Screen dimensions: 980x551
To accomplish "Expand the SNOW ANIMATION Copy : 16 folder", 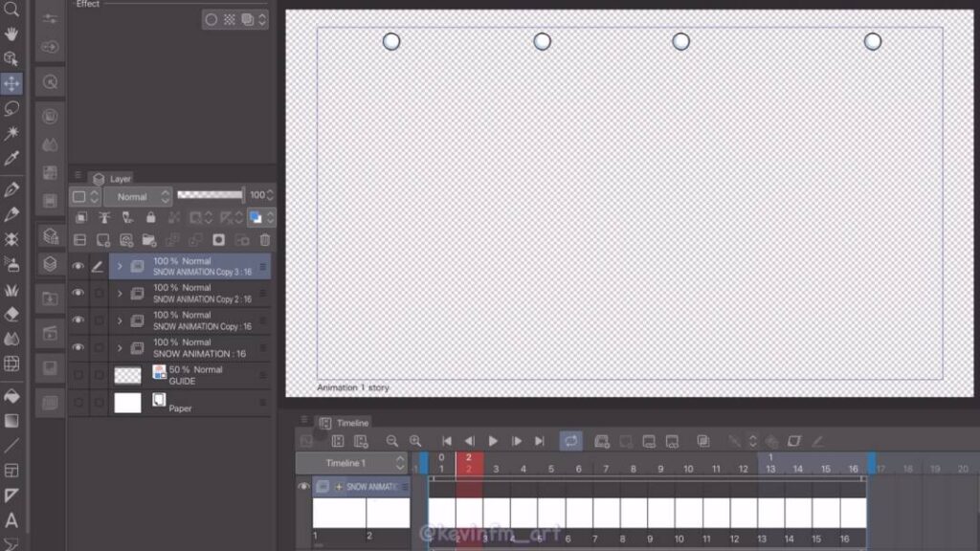I will [120, 320].
